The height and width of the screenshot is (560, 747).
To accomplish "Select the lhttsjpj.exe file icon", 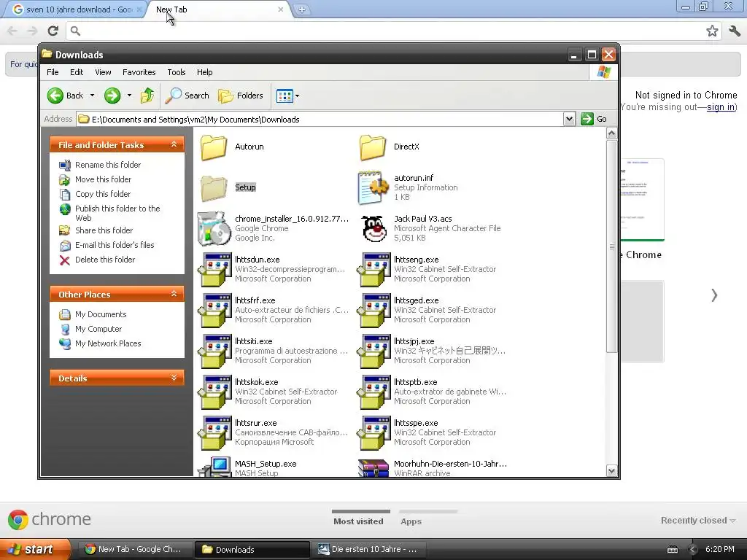I will tap(373, 351).
